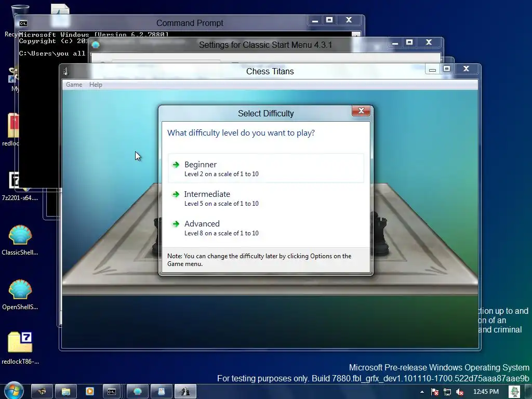This screenshot has height=399, width=532.
Task: Click the document window taskbar button
Action: (x=162, y=392)
